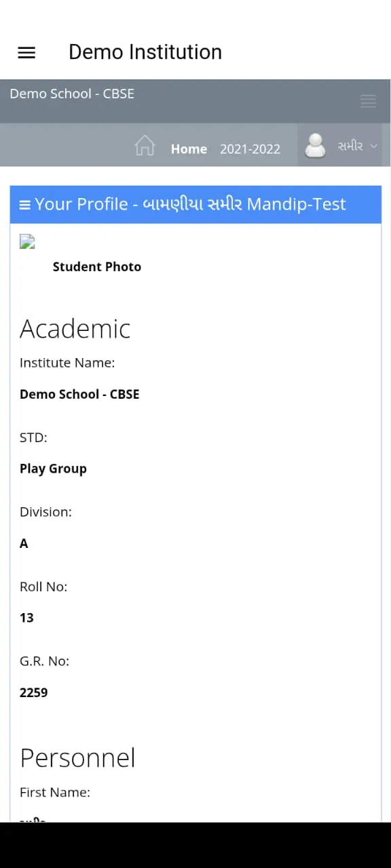391x868 pixels.
Task: Click the user avatar icon
Action: [315, 146]
